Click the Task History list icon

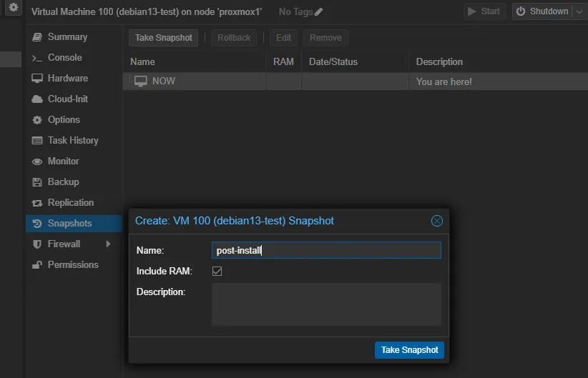pyautogui.click(x=36, y=141)
